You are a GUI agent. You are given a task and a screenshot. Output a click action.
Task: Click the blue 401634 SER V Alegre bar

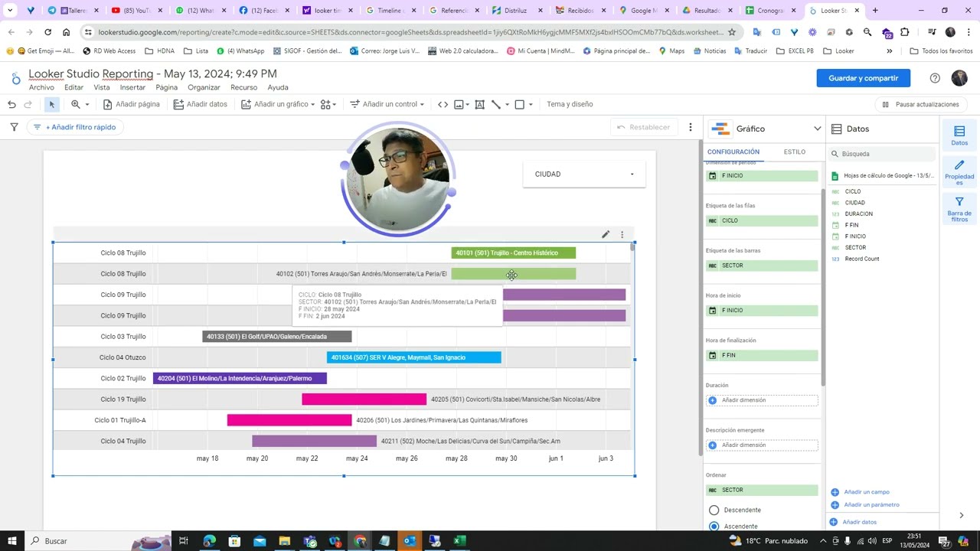413,357
